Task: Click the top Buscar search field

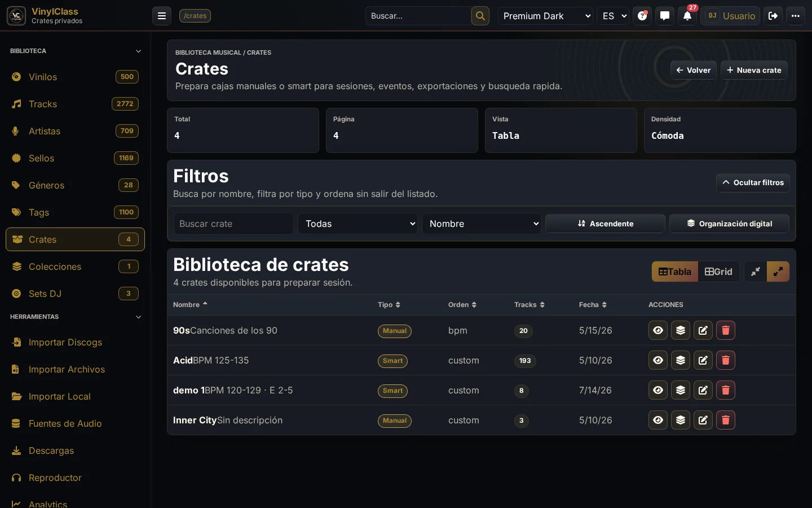Action: [418, 16]
